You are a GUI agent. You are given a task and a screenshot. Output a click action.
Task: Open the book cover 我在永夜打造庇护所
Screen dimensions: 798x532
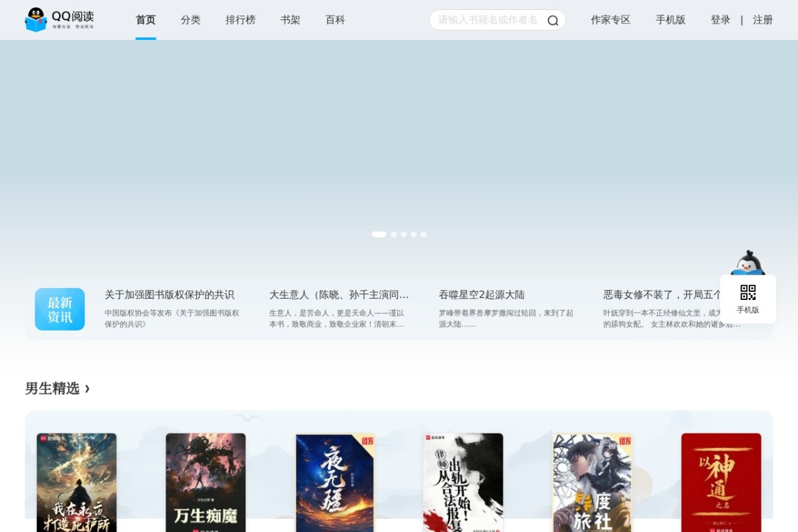pos(76,483)
